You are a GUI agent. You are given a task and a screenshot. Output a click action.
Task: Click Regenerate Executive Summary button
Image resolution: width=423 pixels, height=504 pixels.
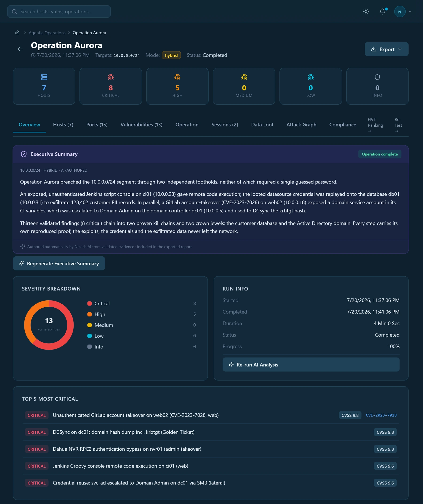click(x=59, y=263)
